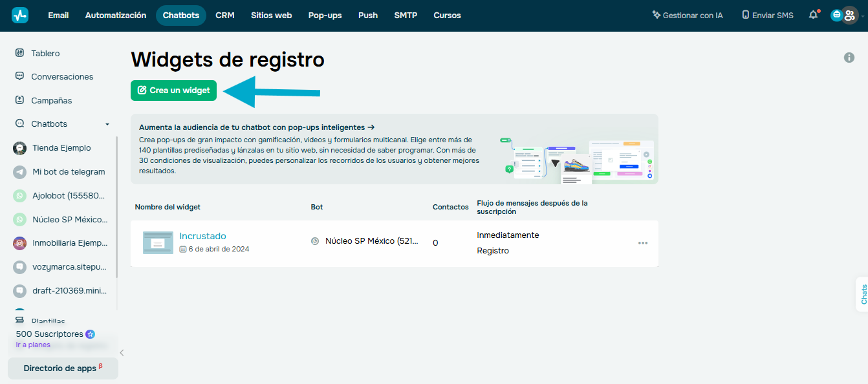This screenshot has height=384, width=868.
Task: Open Directorio de apps
Action: [x=63, y=368]
